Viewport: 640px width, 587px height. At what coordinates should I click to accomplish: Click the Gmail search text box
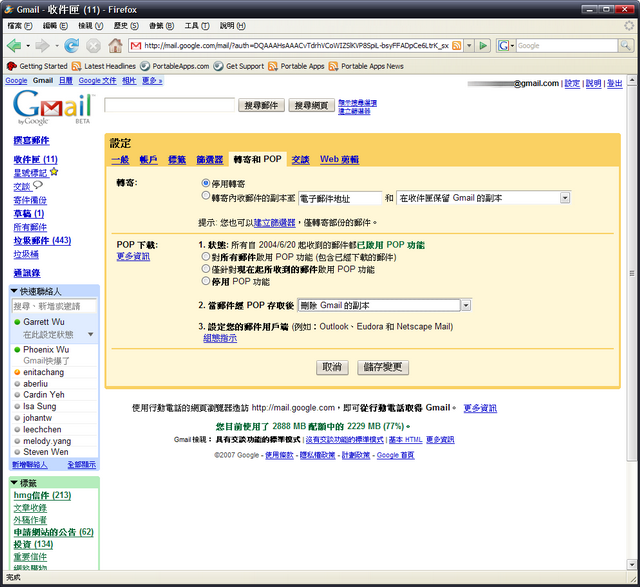coord(169,105)
